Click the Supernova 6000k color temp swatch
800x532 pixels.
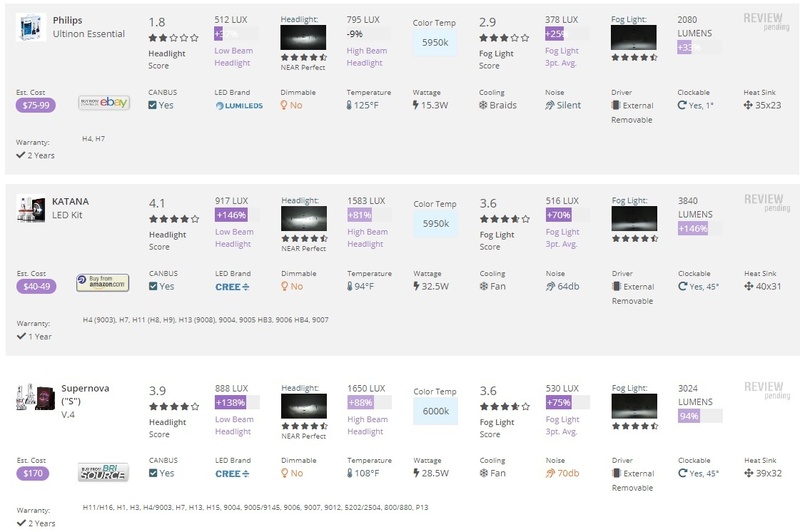tap(436, 411)
